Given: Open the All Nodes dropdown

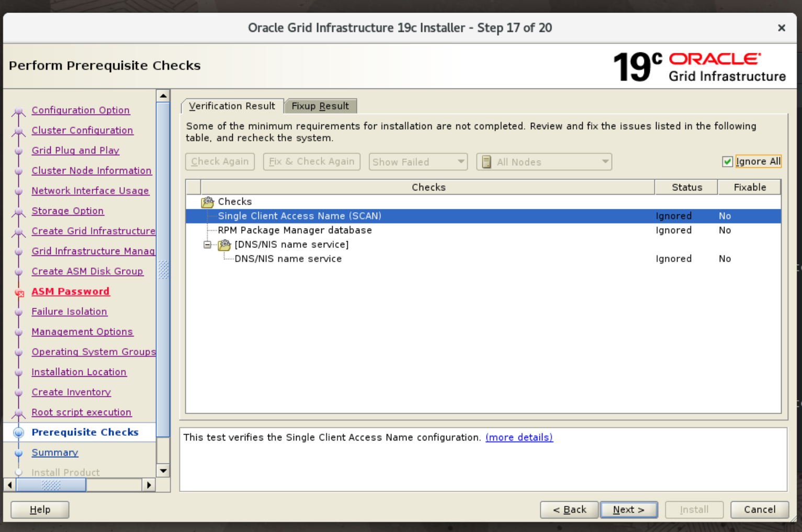Looking at the screenshot, I should tap(544, 162).
